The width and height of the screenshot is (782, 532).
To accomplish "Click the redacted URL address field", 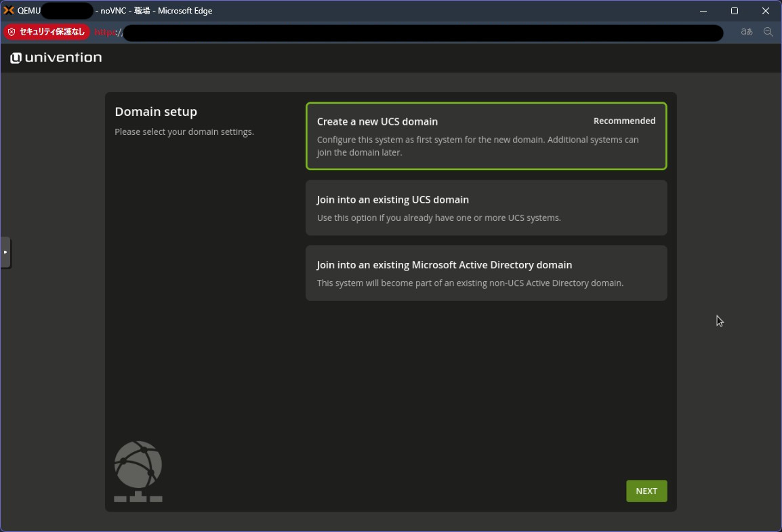I will point(423,33).
